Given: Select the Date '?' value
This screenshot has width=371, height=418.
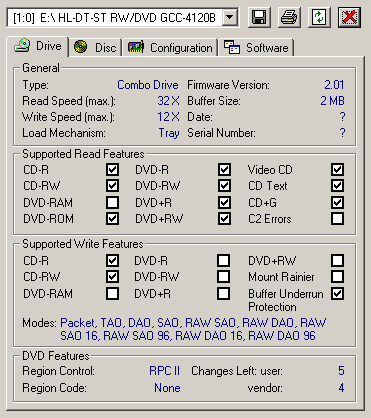Looking at the screenshot, I should pyautogui.click(x=342, y=117).
